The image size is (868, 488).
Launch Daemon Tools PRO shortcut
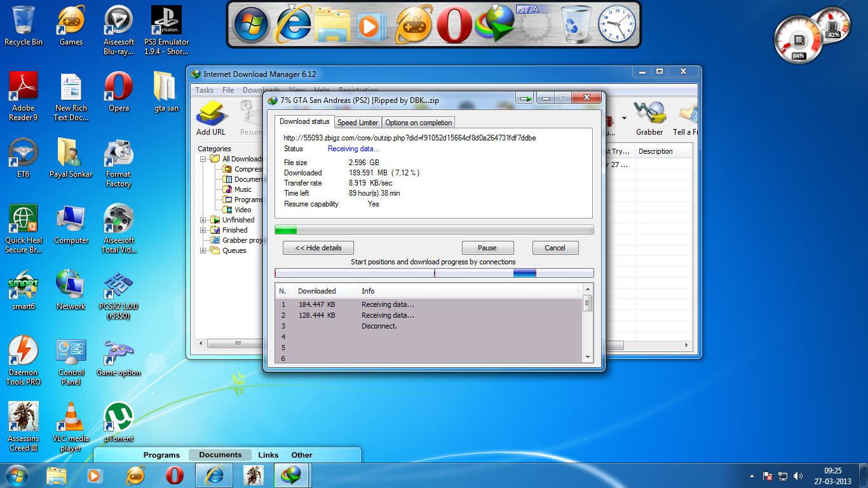tap(24, 360)
